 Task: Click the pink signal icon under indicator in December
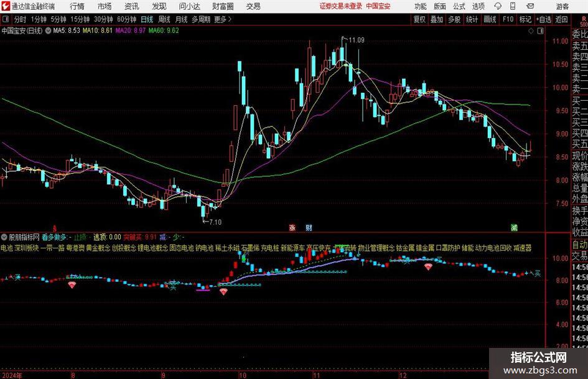tap(428, 267)
